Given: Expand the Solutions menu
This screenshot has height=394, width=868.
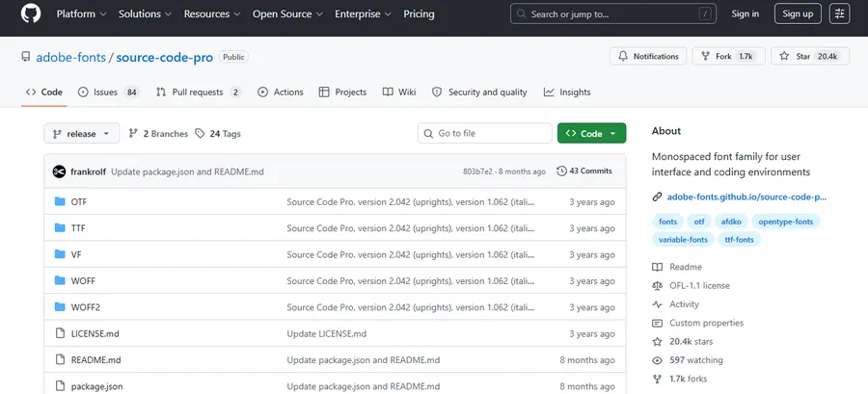Looking at the screenshot, I should coord(146,13).
